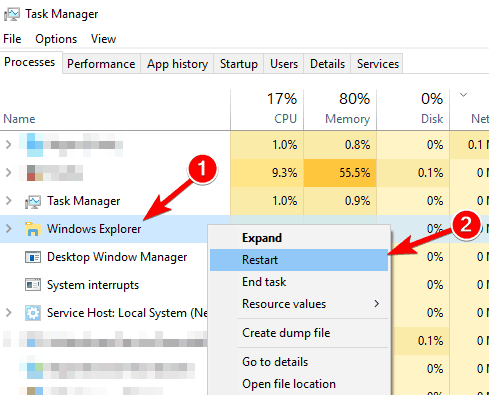Click the 9.3% CPU cell
The image size is (489, 395).
[x=267, y=173]
